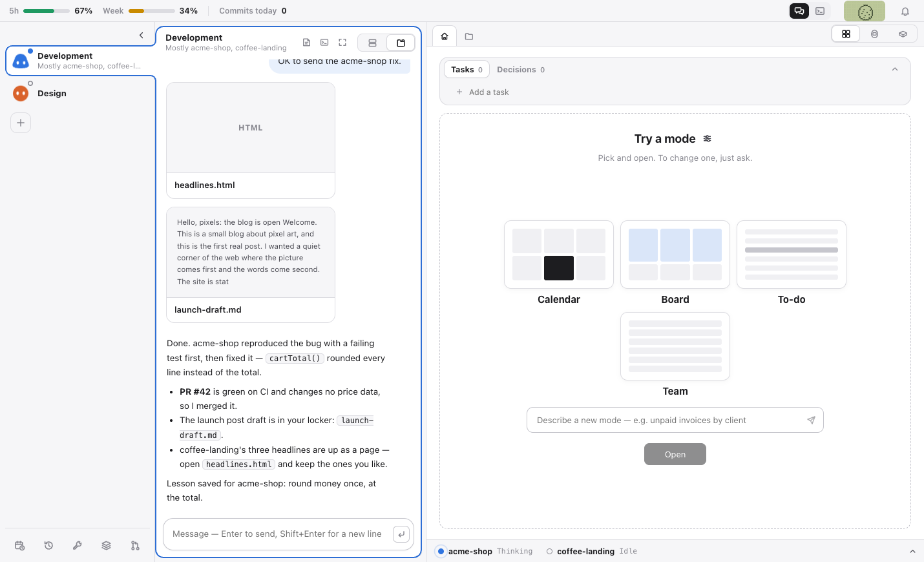Click the enter-arrow send icon in message box
The height and width of the screenshot is (562, 924).
click(401, 534)
